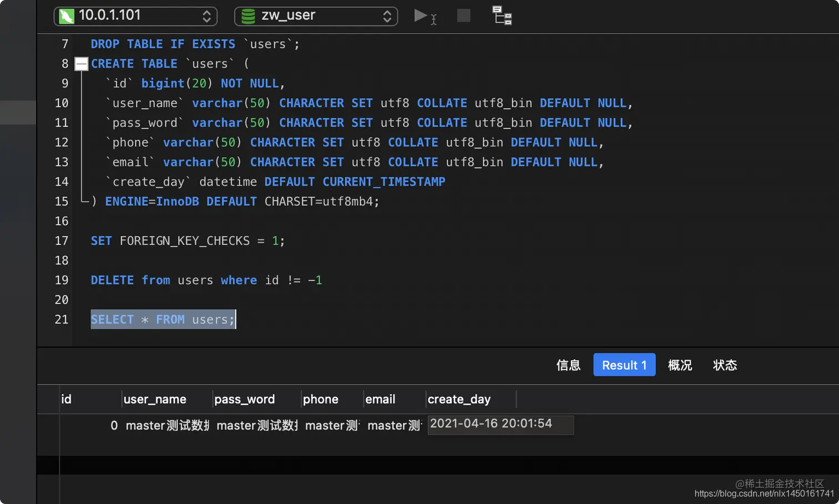The width and height of the screenshot is (839, 504).
Task: Click the email column header
Action: pos(395,399)
